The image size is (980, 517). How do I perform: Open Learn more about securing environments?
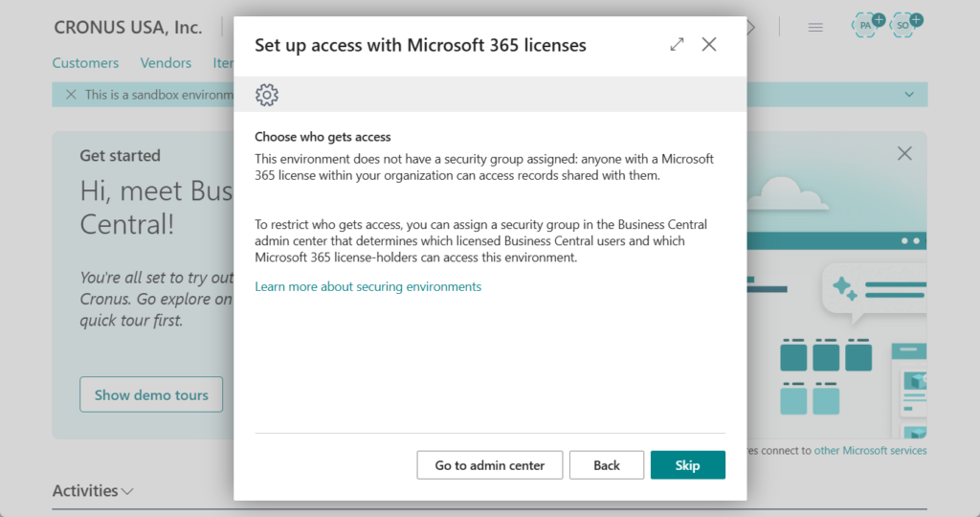(367, 287)
